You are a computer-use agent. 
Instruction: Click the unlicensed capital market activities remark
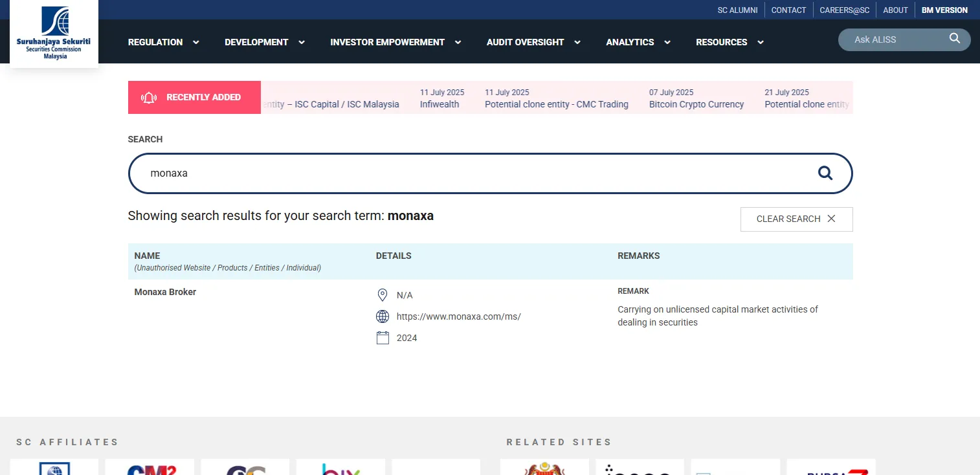point(718,316)
